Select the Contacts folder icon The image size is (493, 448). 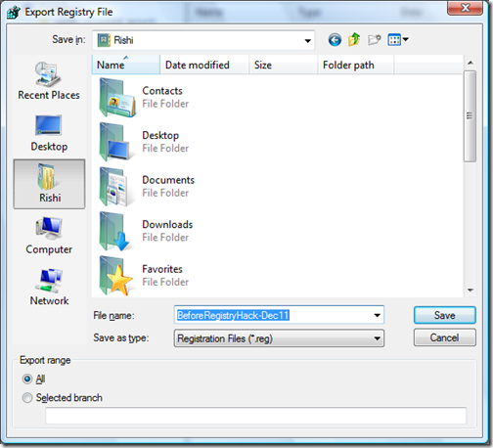point(116,98)
